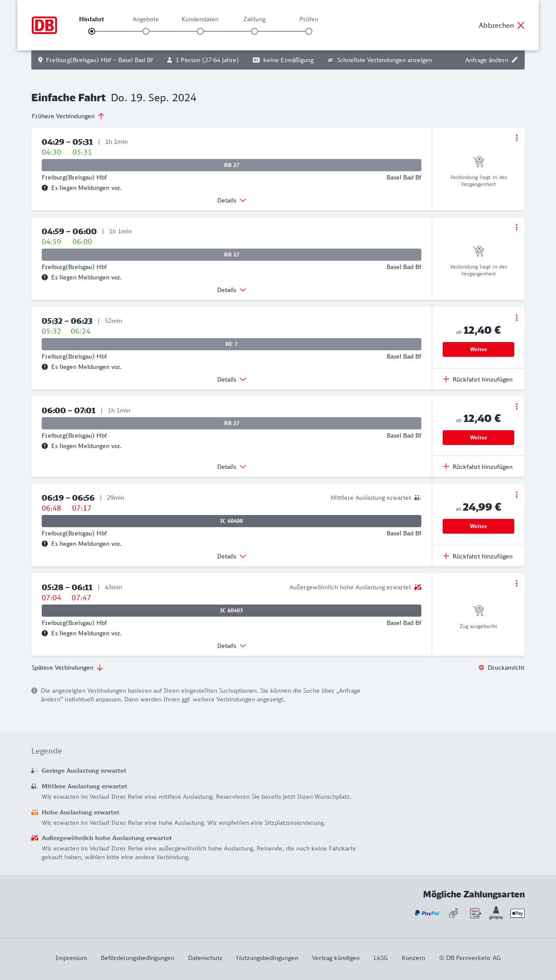Click the pencil icon beside Anfrage ändern
Image resolution: width=556 pixels, height=980 pixels.
[x=515, y=60]
